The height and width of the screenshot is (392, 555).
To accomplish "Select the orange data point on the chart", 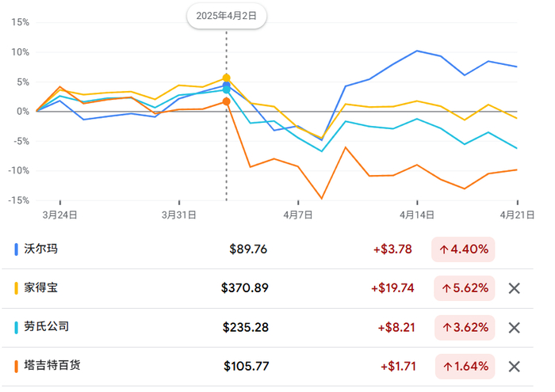I will click(x=227, y=101).
